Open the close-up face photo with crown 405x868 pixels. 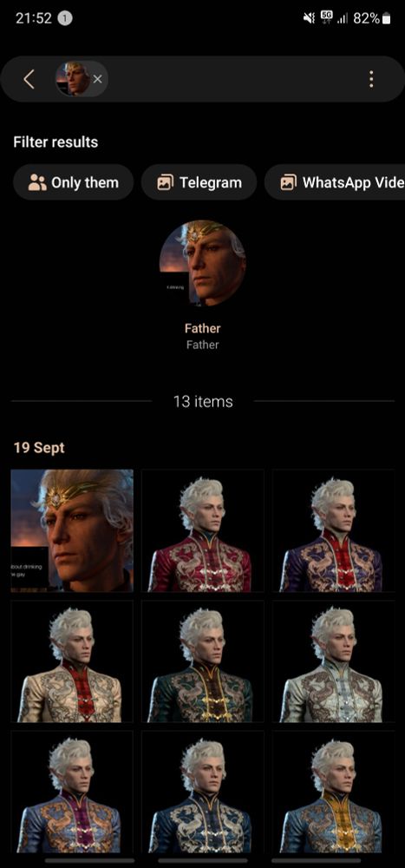pos(72,531)
